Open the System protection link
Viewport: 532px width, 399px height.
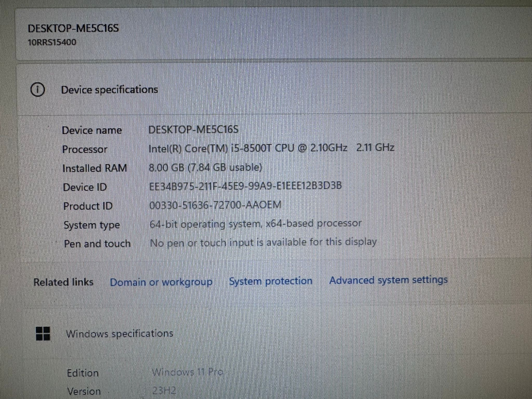(271, 281)
